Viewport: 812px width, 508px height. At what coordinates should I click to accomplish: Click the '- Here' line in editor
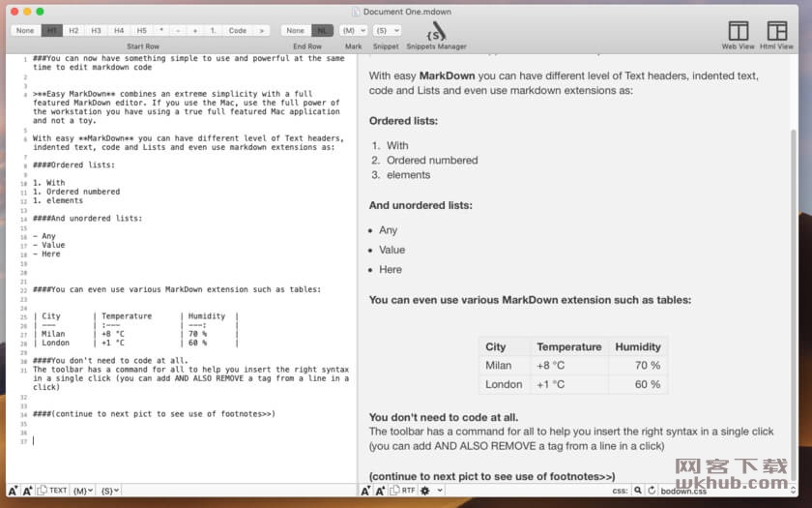point(46,254)
